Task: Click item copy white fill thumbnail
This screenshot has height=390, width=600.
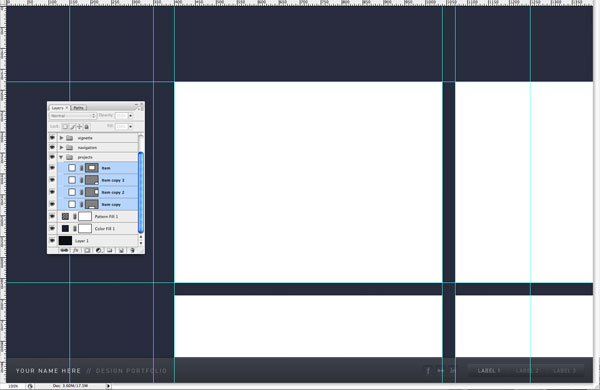Action: [72, 204]
